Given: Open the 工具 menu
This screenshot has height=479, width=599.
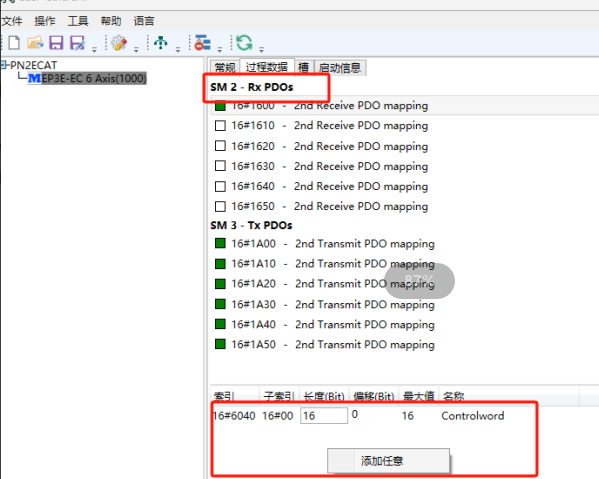Looking at the screenshot, I should pos(78,21).
